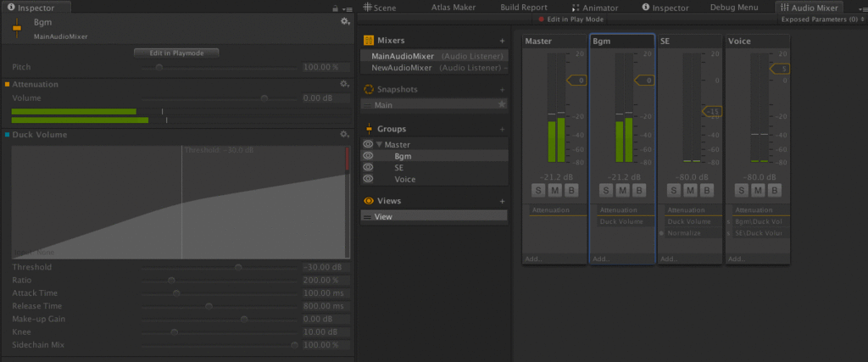Click the Snapshots section icon
868x362 pixels.
[369, 89]
